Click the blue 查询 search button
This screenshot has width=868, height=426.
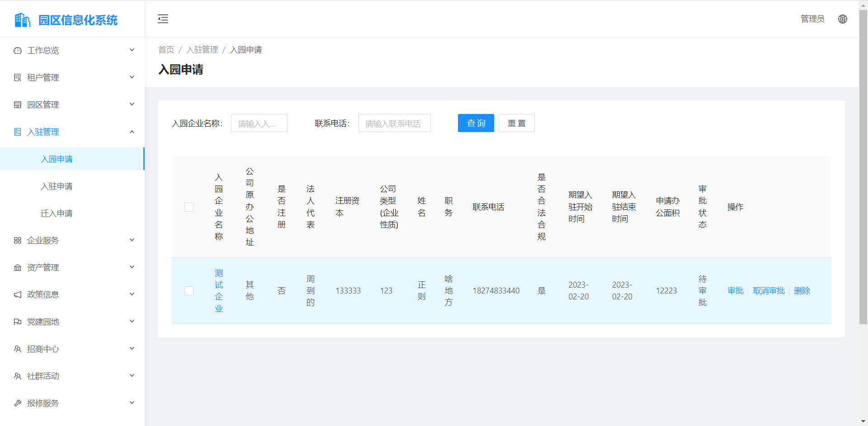coord(476,123)
